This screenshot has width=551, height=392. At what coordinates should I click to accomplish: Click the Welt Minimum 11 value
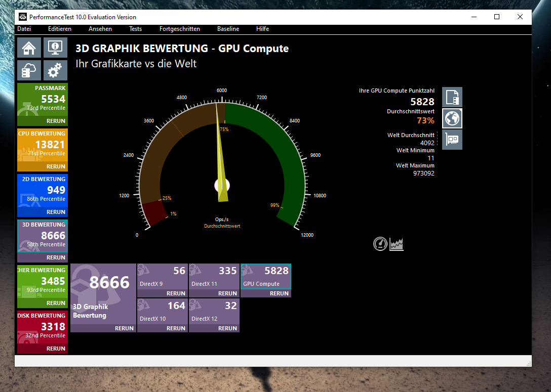[431, 158]
